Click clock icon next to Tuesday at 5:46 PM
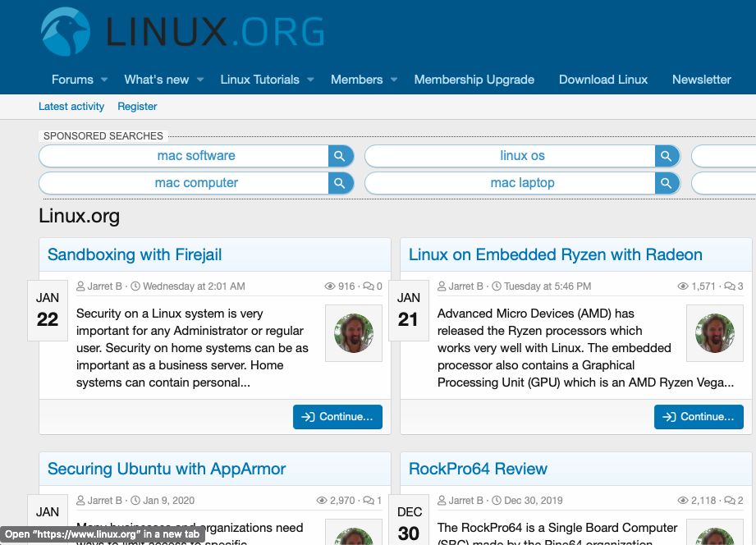756x545 pixels. pyautogui.click(x=497, y=286)
